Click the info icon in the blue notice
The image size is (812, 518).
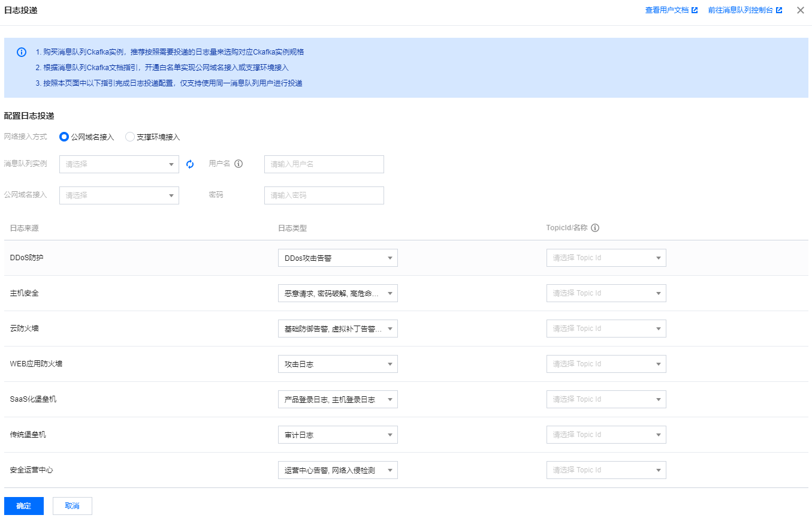point(22,52)
